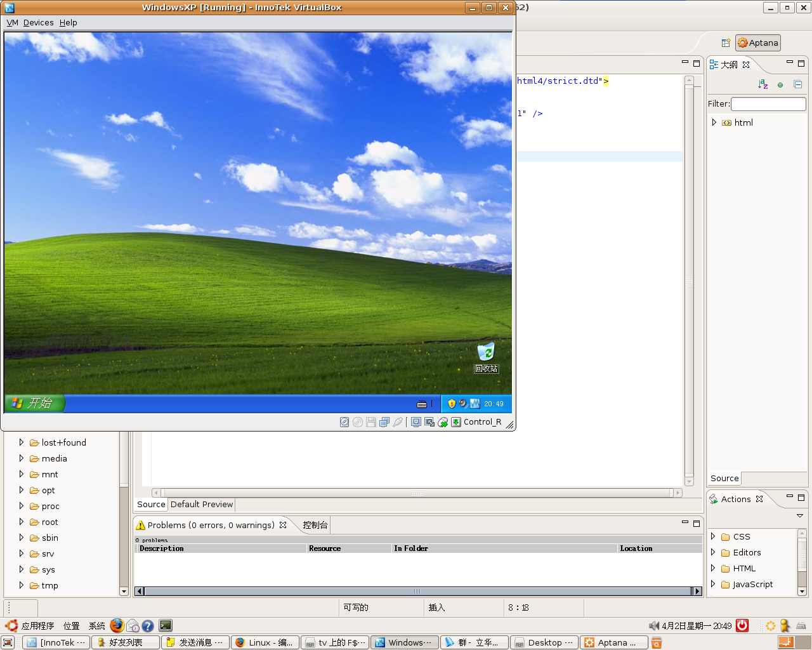Click the mouse integration icon in VirtualBox
Screen dimensions: 812x650
click(x=443, y=422)
